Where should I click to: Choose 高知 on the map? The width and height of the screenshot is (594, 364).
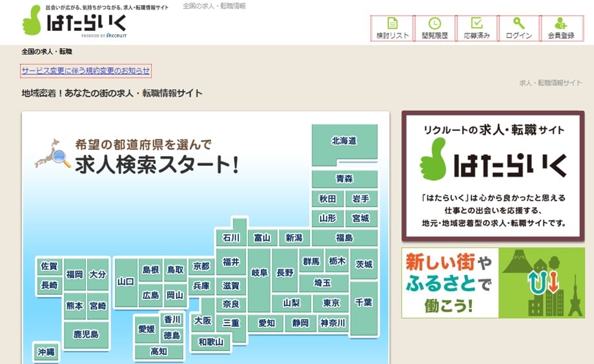click(159, 352)
